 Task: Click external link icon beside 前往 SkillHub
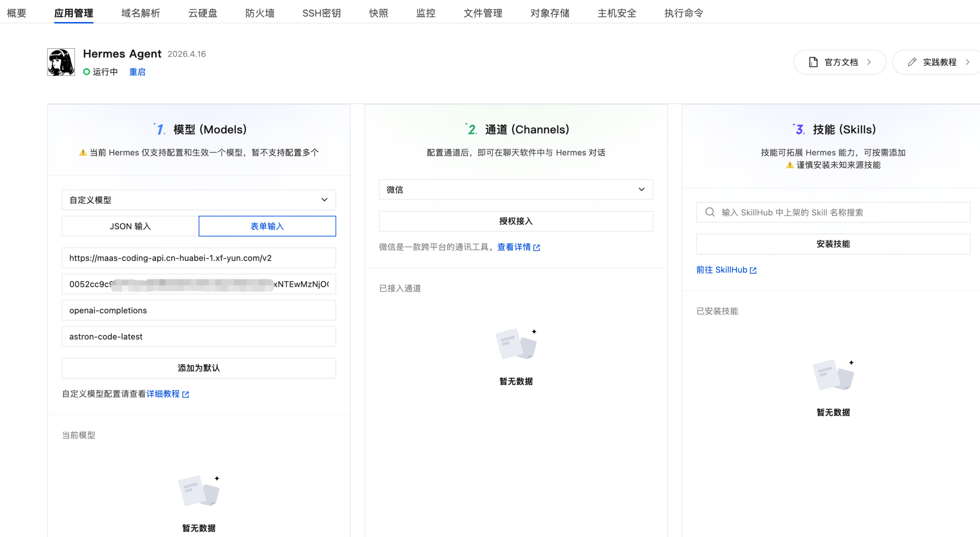pyautogui.click(x=753, y=270)
